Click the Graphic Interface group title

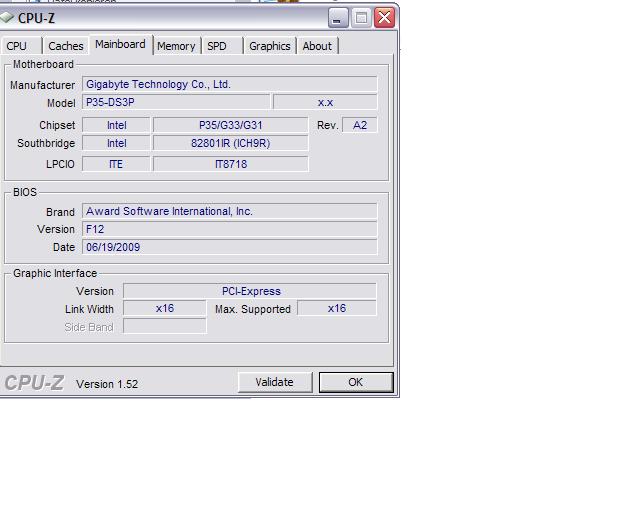point(55,273)
